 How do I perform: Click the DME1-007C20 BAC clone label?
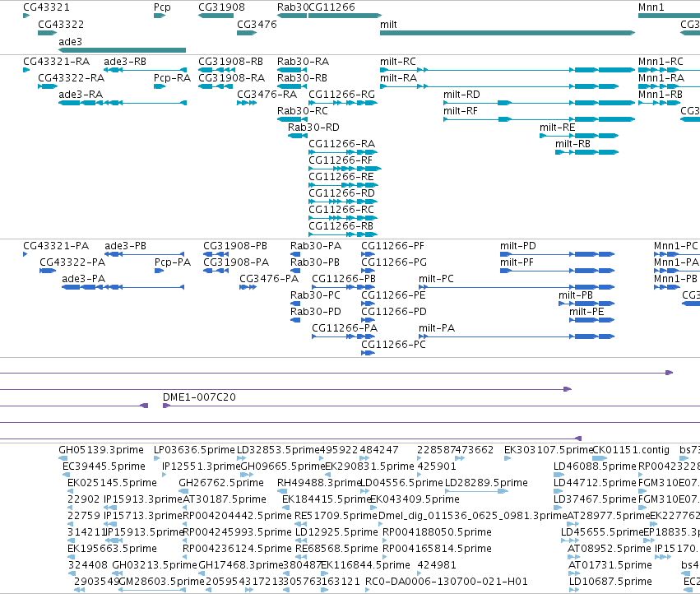[199, 397]
